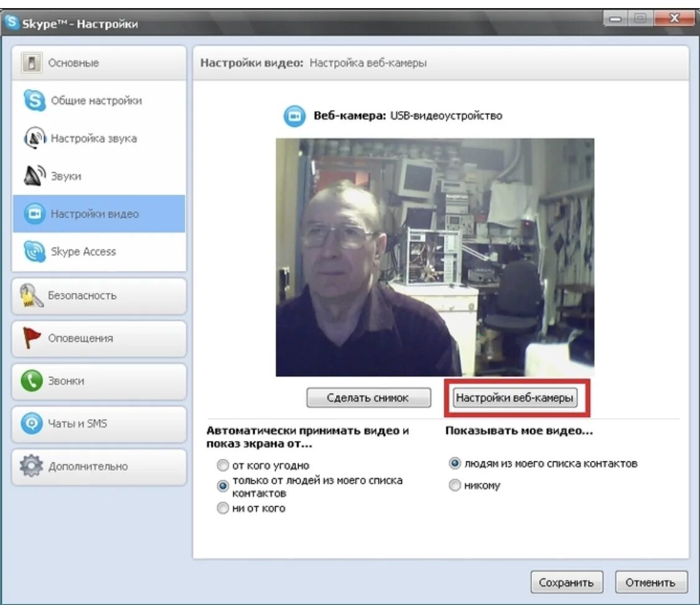This screenshot has width=700, height=605.
Task: Minimize the Skype settings window
Action: pos(615,18)
